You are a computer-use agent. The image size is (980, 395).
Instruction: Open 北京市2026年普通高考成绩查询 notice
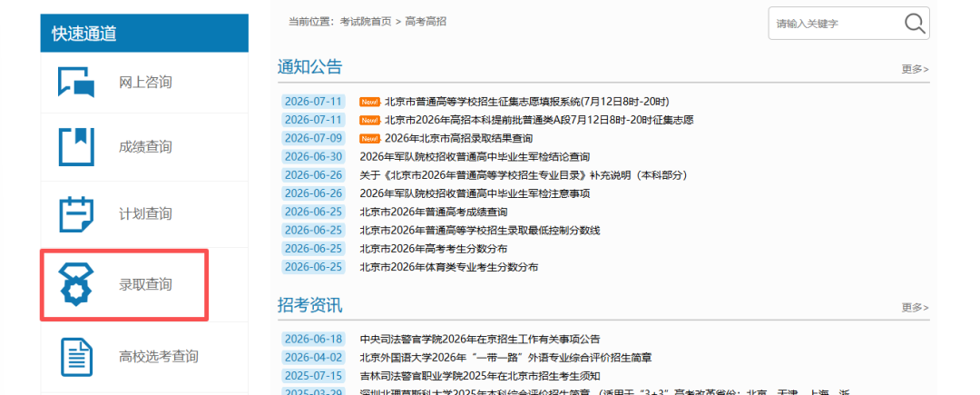[x=434, y=212]
